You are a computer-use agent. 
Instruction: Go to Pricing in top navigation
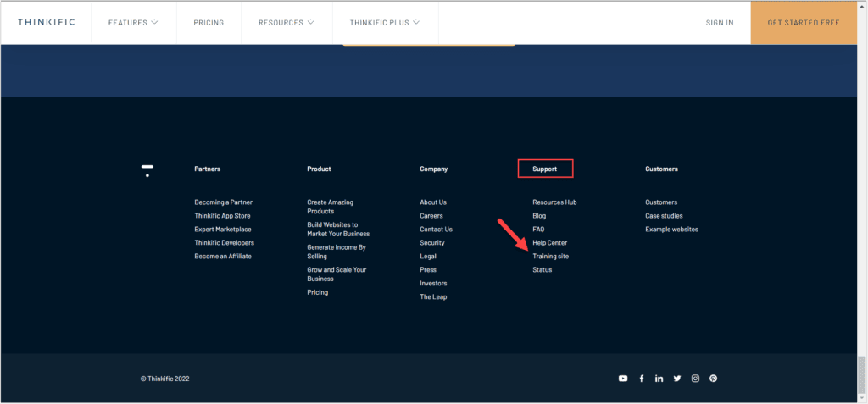click(x=209, y=23)
